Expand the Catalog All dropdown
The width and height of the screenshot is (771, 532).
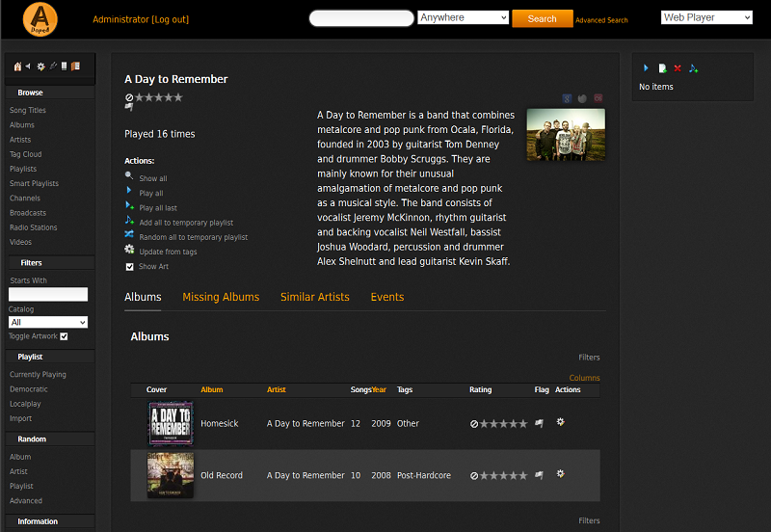48,322
